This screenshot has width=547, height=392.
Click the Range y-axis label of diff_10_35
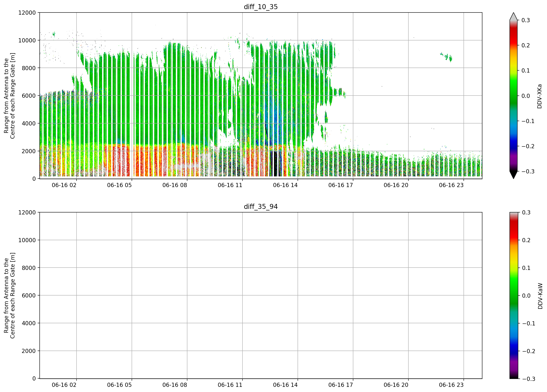pyautogui.click(x=9, y=96)
